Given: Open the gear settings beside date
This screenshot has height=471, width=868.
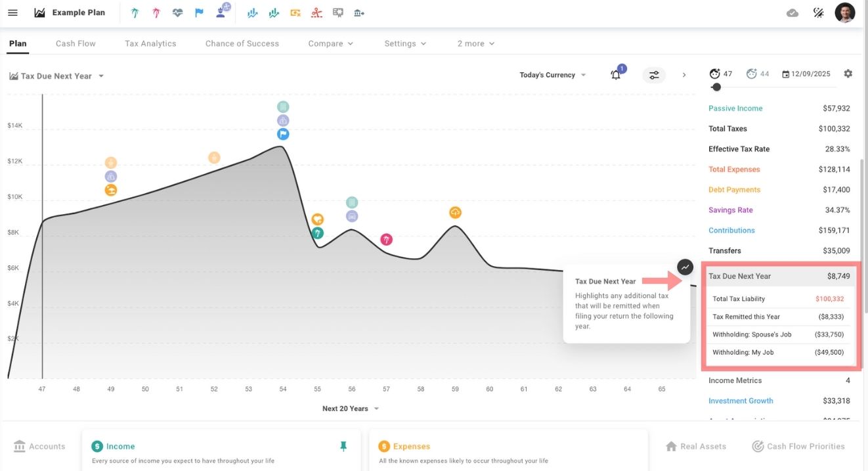Looking at the screenshot, I should (848, 74).
